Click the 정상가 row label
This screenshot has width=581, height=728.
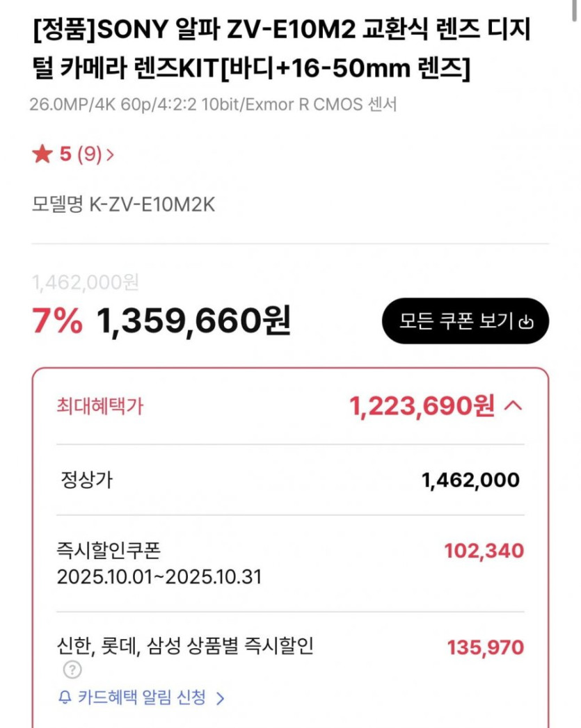(85, 480)
